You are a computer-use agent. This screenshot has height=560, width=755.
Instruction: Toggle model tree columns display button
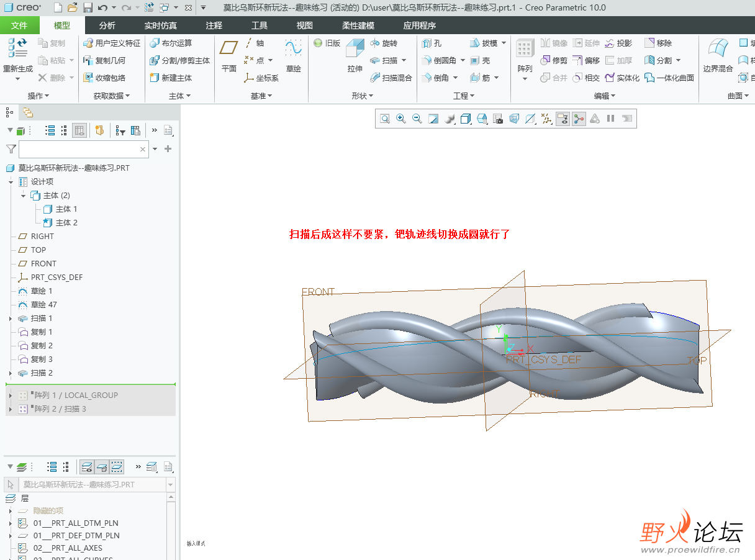pyautogui.click(x=79, y=130)
